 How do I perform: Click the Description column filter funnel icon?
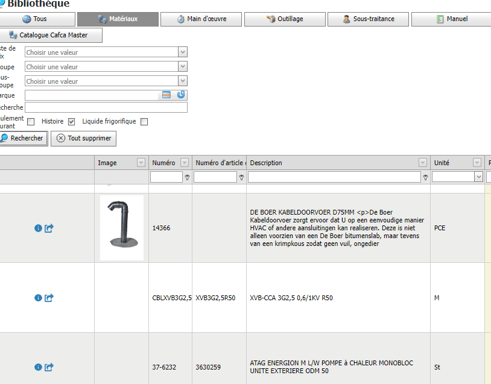click(x=425, y=178)
